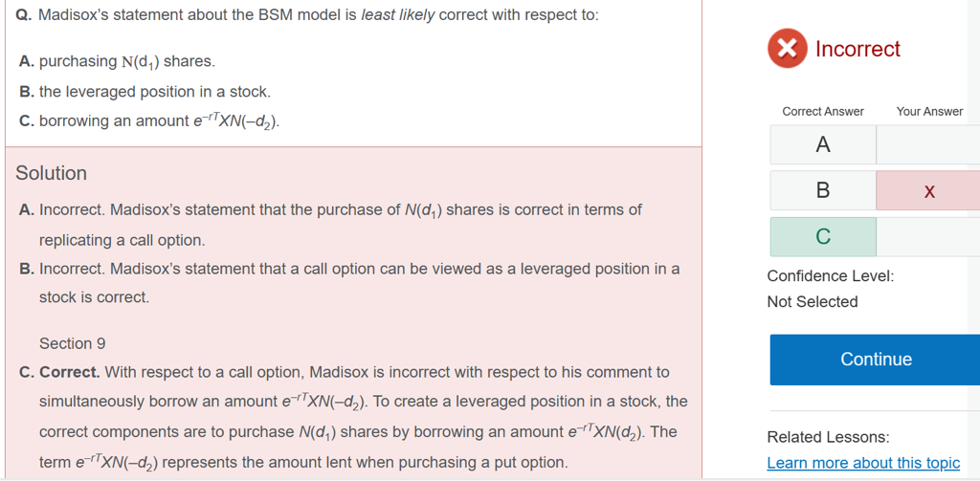Viewport: 980px width, 481px height.
Task: Click the empty Your Answer cell in row A
Action: click(x=927, y=145)
